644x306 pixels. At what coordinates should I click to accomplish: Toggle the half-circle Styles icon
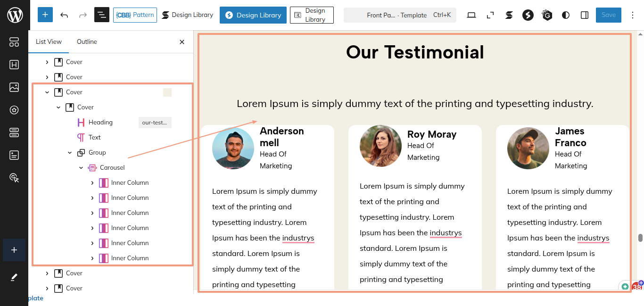click(x=566, y=15)
